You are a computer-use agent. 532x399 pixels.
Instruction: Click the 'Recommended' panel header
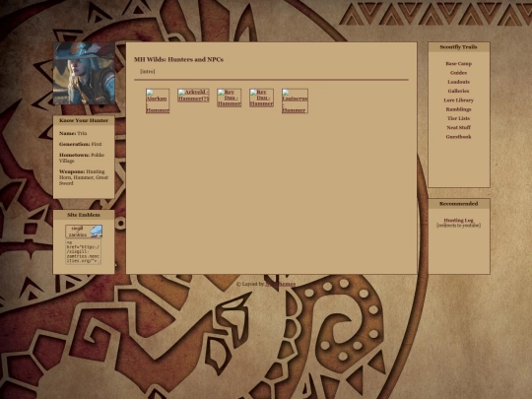click(459, 204)
